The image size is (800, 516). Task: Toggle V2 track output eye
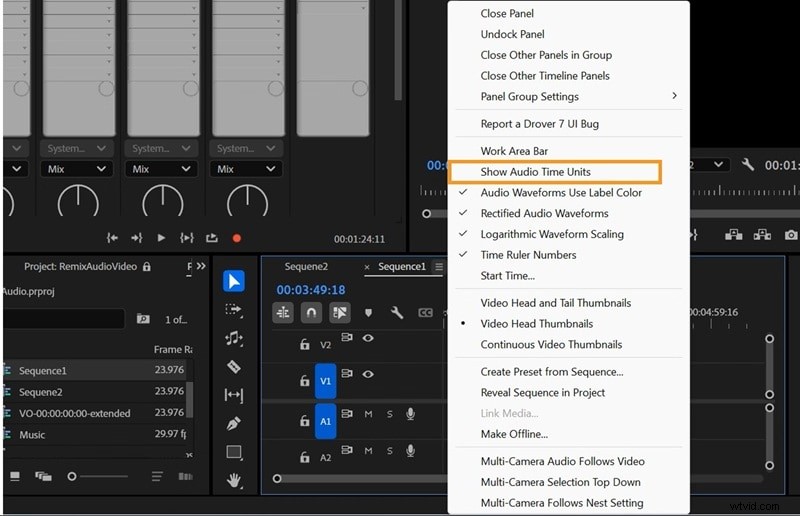click(x=368, y=338)
